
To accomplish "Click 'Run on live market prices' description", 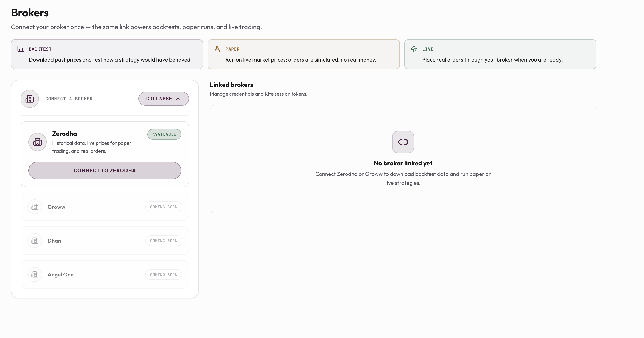I will click(301, 60).
